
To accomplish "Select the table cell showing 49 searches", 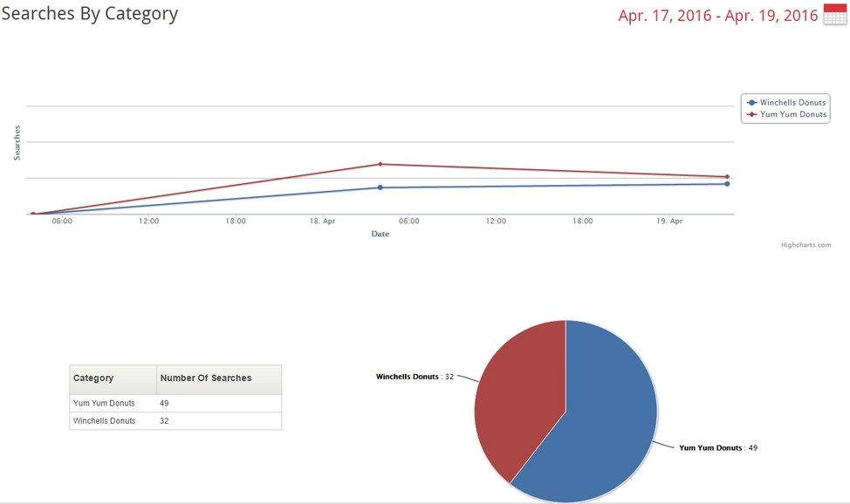I will tap(219, 403).
